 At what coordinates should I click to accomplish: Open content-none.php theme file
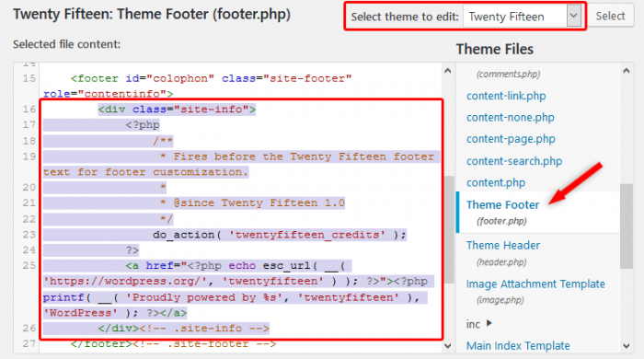click(510, 118)
